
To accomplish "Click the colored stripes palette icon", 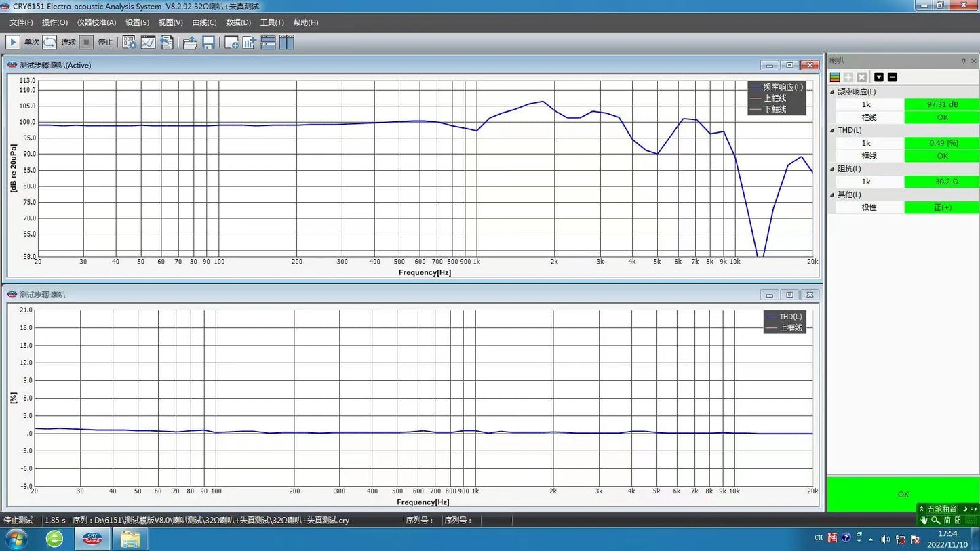I will 835,77.
